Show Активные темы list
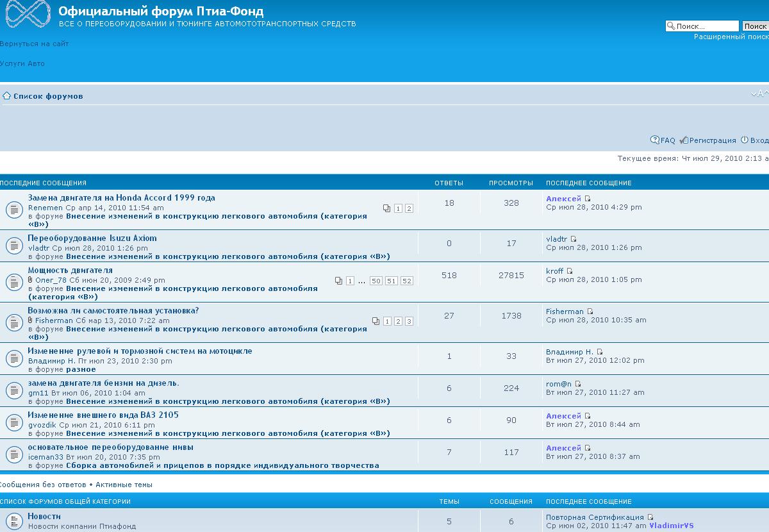Viewport: 769px width, 532px height. (x=124, y=485)
